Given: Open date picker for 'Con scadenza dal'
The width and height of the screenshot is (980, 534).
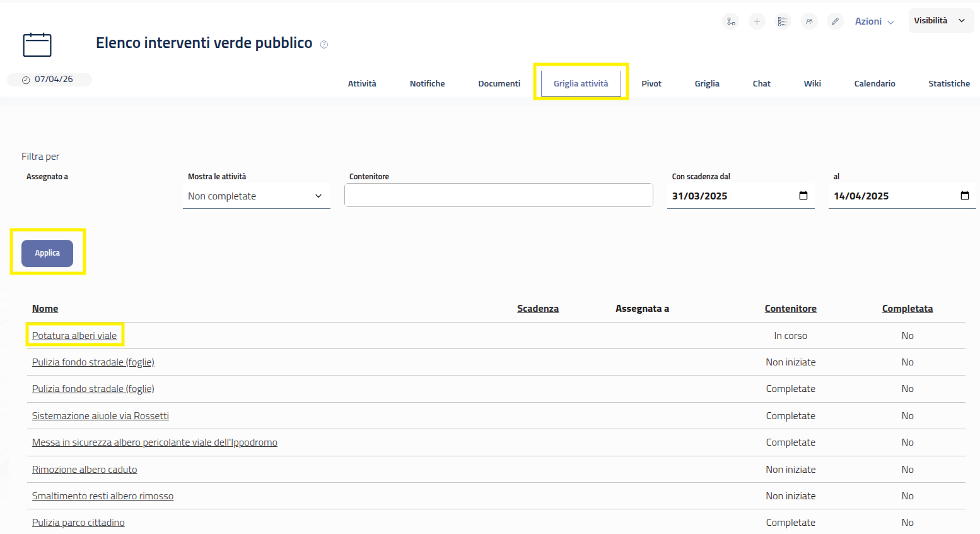Looking at the screenshot, I should pos(803,196).
